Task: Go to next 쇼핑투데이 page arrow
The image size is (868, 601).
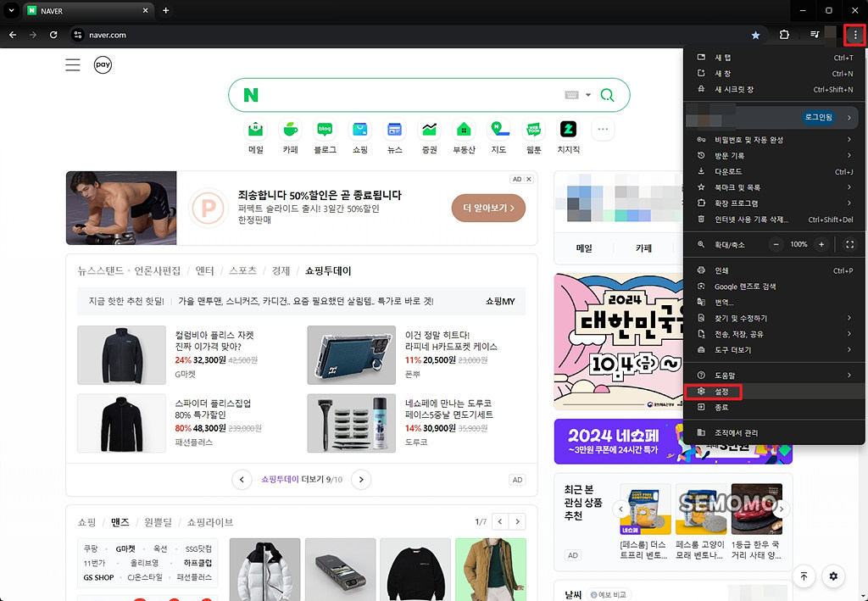Action: pos(361,479)
